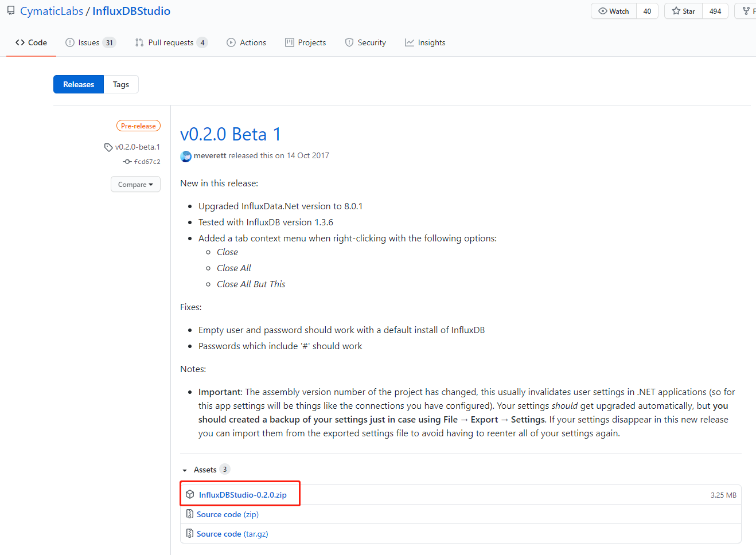Image resolution: width=756 pixels, height=555 pixels.
Task: Star the InfluxDBStudio repository
Action: click(683, 10)
